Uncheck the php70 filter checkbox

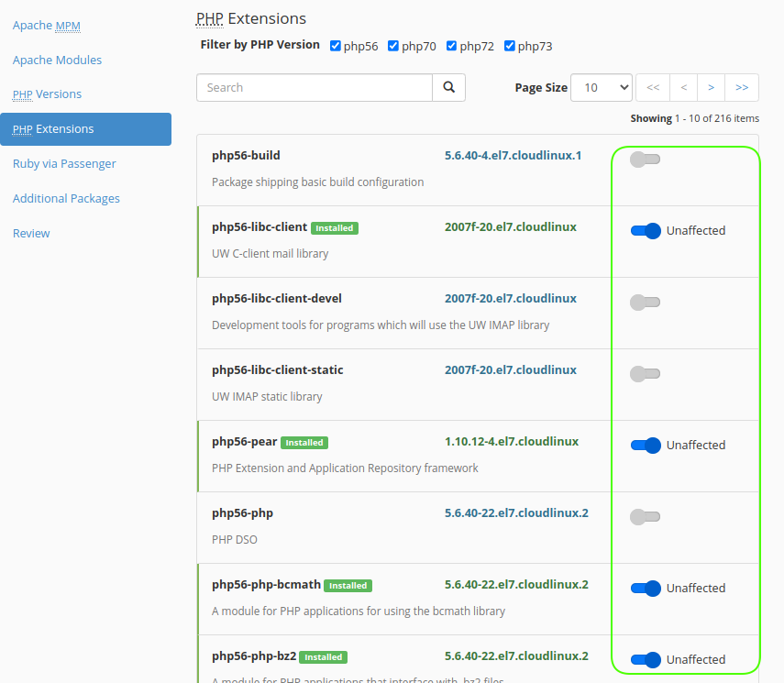pyautogui.click(x=393, y=46)
